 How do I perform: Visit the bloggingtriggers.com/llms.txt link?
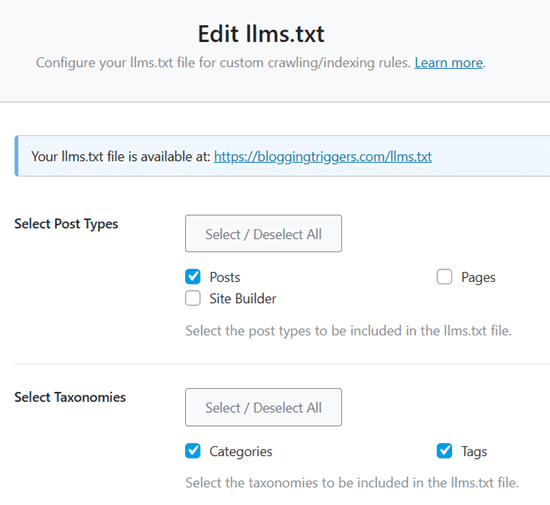[x=323, y=156]
